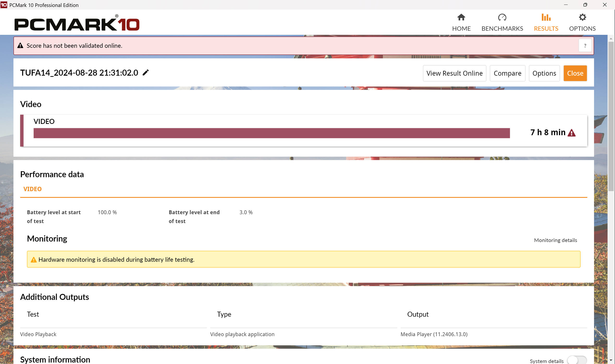The width and height of the screenshot is (615, 364).
Task: Click the question mark help button
Action: [585, 46]
